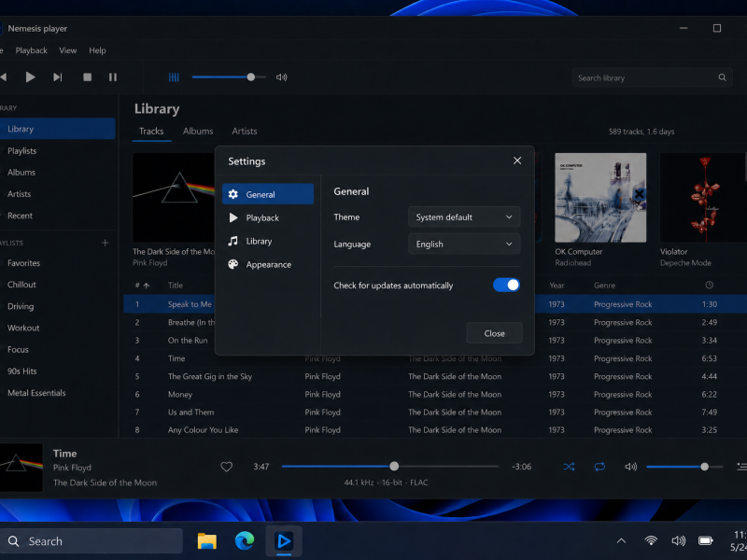Click the Wi-Fi icon in system tray

point(651,540)
